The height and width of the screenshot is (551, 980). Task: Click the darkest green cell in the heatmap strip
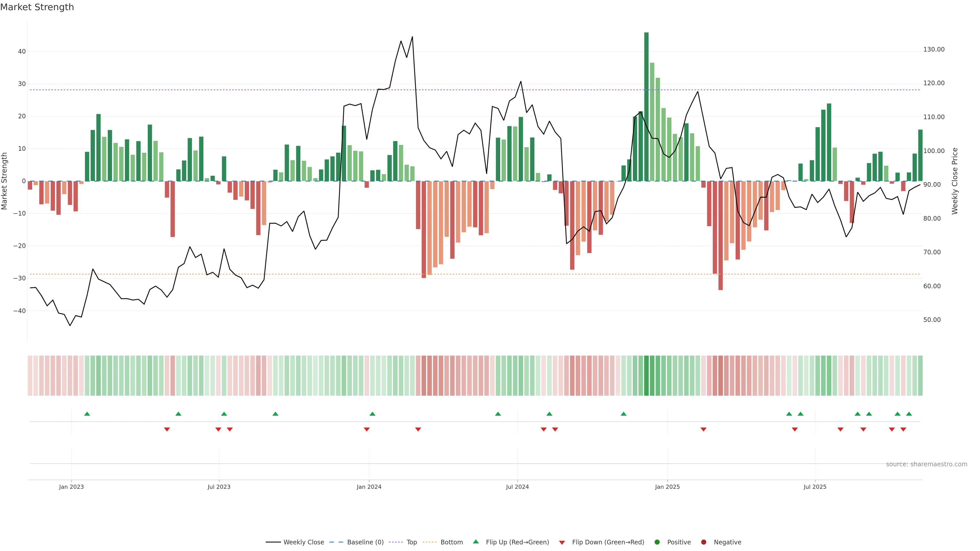(646, 375)
